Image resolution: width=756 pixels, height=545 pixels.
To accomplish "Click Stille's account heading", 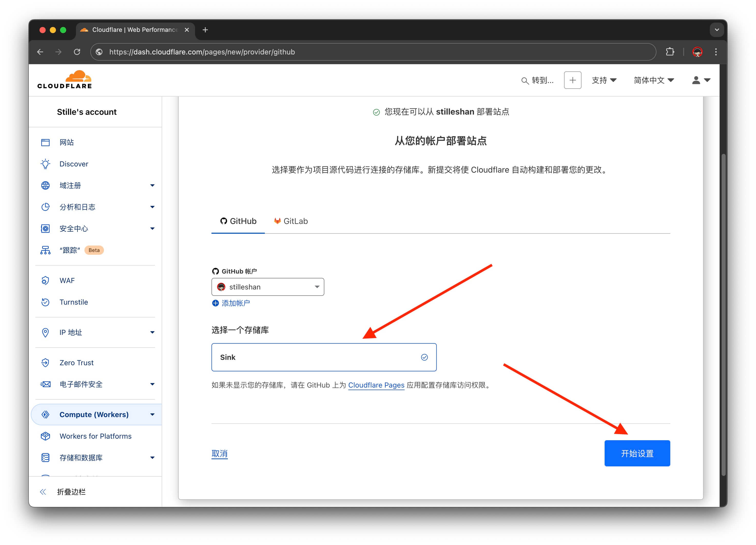I will coord(87,112).
